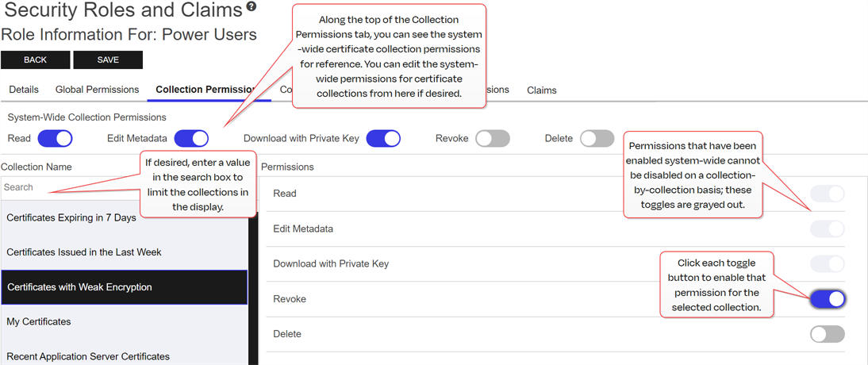Go to the Claims tab
868x365 pixels.
[542, 90]
